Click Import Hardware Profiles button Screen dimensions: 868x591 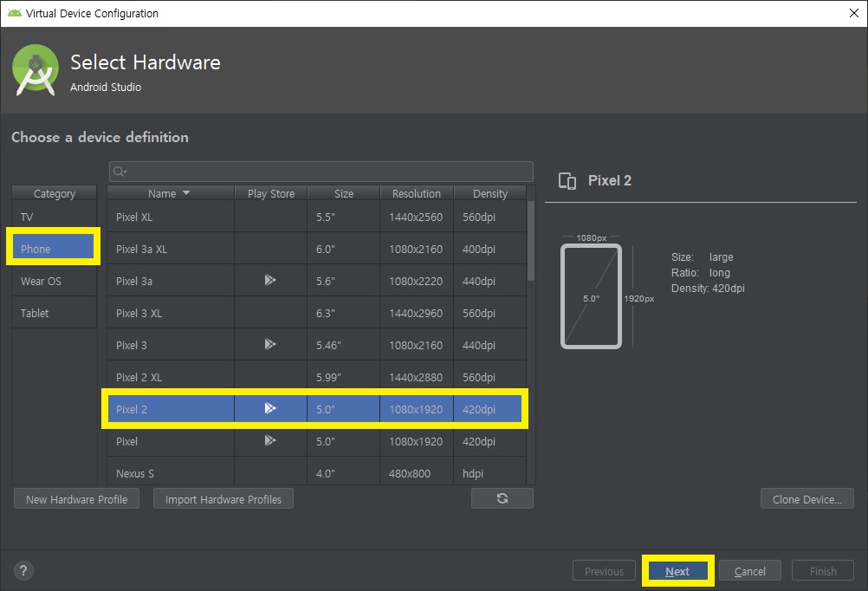click(223, 499)
